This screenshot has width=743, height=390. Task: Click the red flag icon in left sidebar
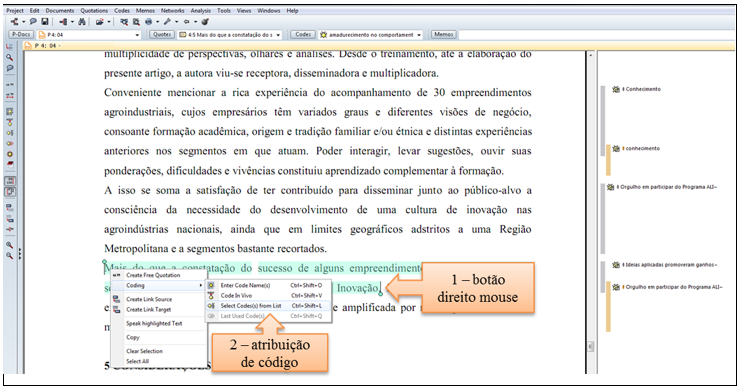[x=9, y=164]
